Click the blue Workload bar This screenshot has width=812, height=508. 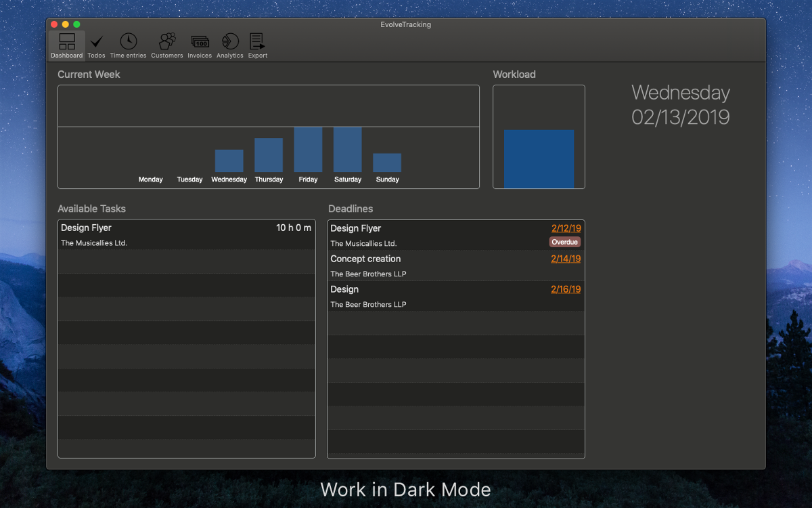tap(539, 158)
